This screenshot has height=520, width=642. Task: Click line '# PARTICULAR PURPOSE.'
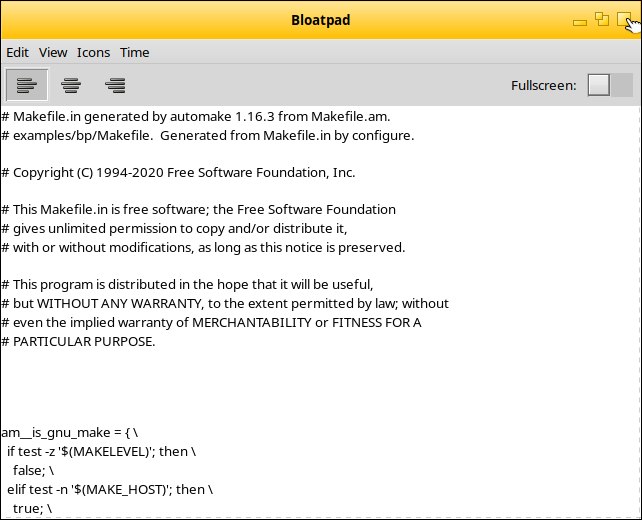[x=78, y=341]
